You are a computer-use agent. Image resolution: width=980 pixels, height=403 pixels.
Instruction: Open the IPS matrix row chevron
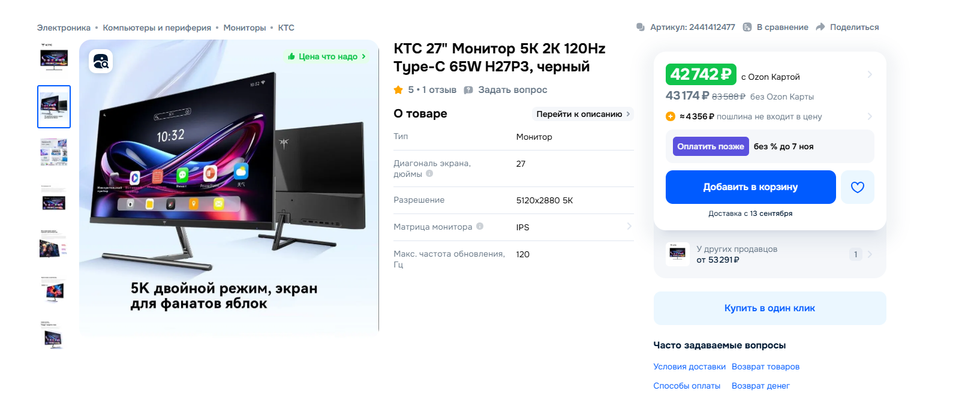pyautogui.click(x=629, y=227)
